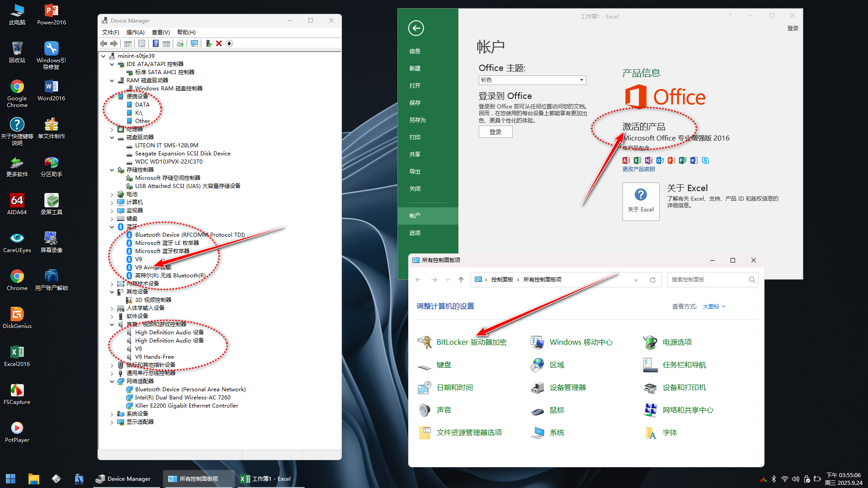The width and height of the screenshot is (868, 488).
Task: Select 信息 in Excel backstage sidebar
Action: click(428, 51)
